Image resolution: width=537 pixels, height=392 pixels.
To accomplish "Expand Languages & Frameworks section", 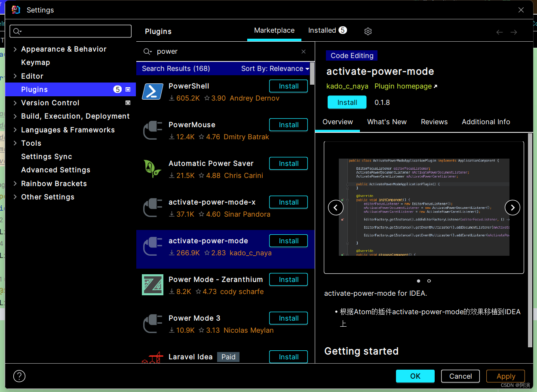I will (15, 130).
